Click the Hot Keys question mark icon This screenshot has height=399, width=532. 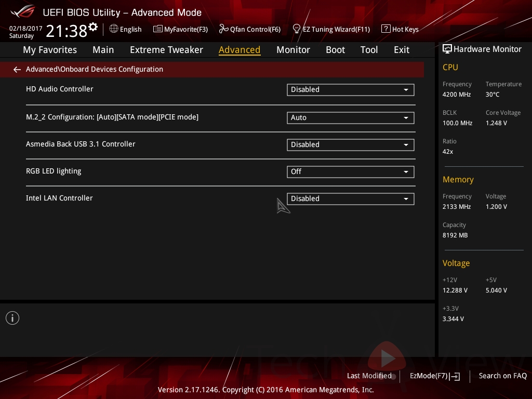point(386,29)
